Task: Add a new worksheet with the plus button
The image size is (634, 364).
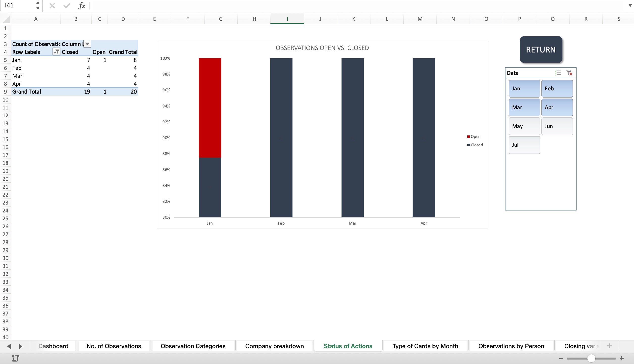Action: [x=610, y=346]
